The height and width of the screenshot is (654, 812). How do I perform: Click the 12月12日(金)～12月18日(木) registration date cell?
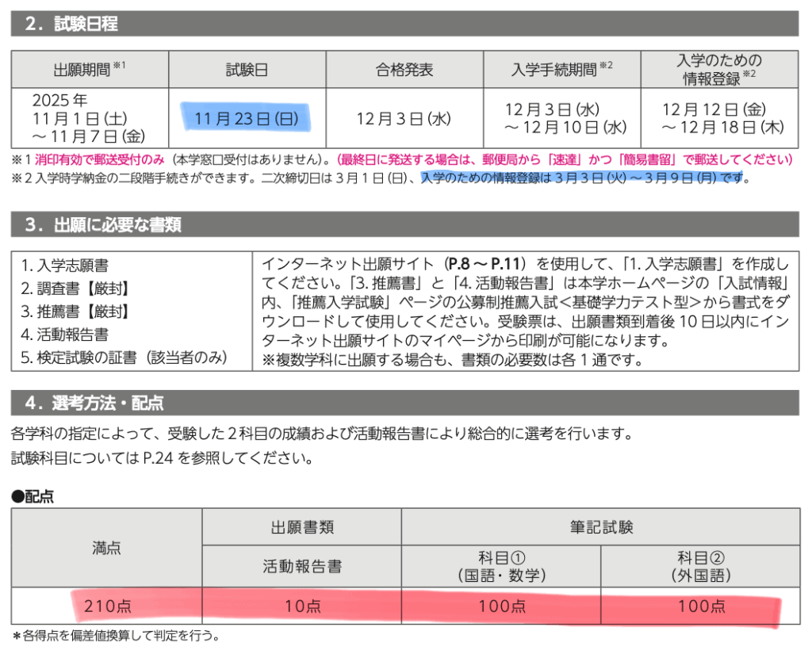[718, 118]
